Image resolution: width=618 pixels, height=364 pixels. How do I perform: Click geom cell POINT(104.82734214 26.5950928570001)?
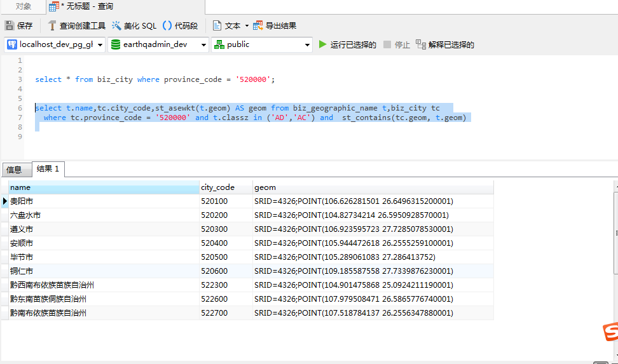click(373, 215)
